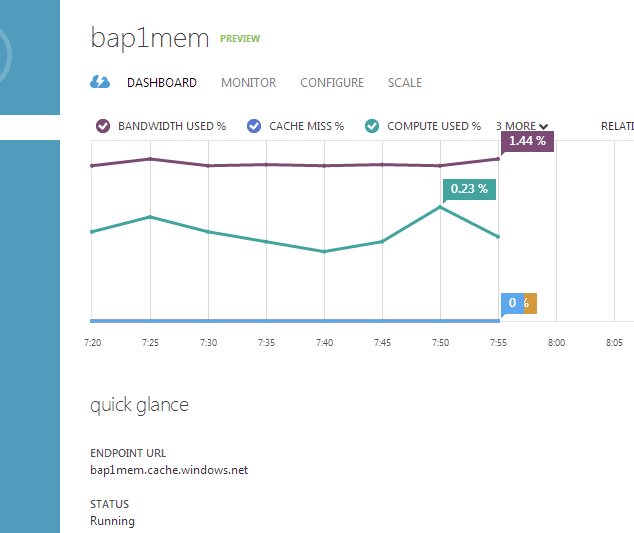
Task: Select the bandwidth data point at 7:25
Action: (x=150, y=159)
